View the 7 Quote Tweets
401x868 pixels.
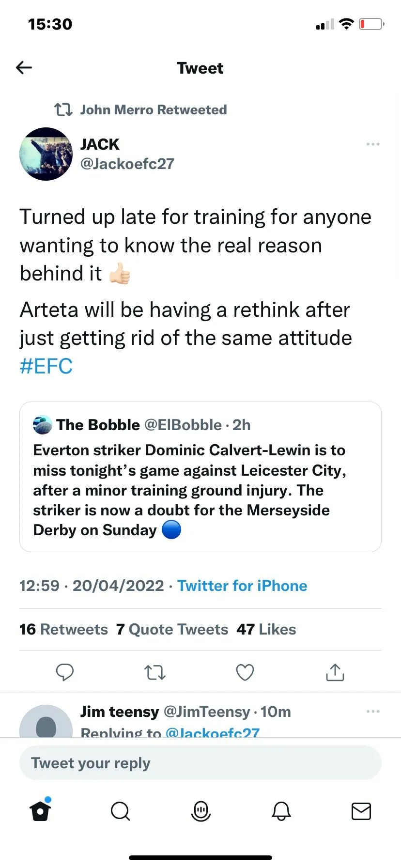coord(172,629)
